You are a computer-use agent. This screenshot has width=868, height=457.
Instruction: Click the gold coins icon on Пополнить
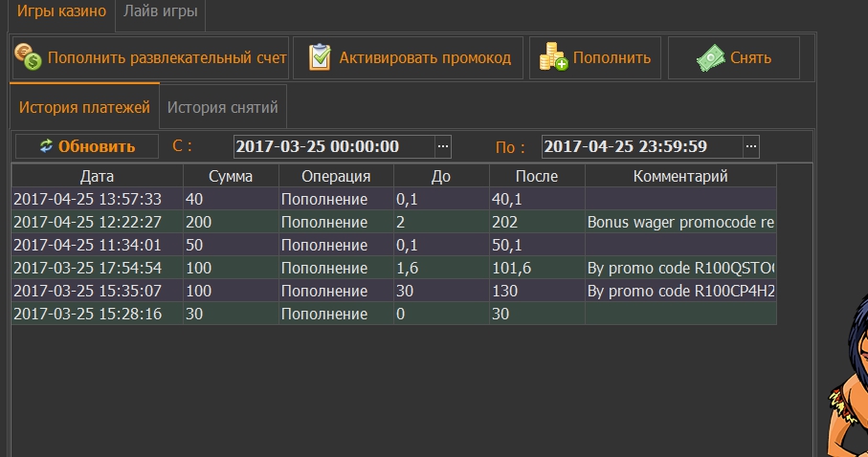coord(553,58)
